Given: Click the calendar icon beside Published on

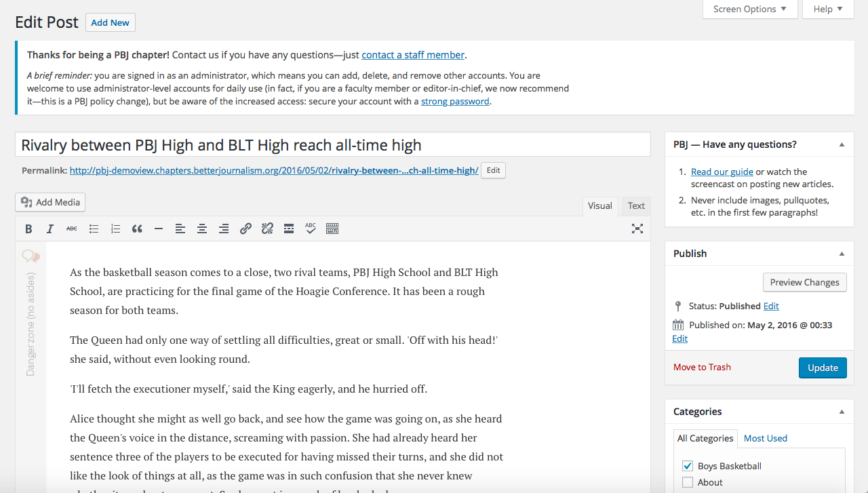Looking at the screenshot, I should (x=678, y=325).
